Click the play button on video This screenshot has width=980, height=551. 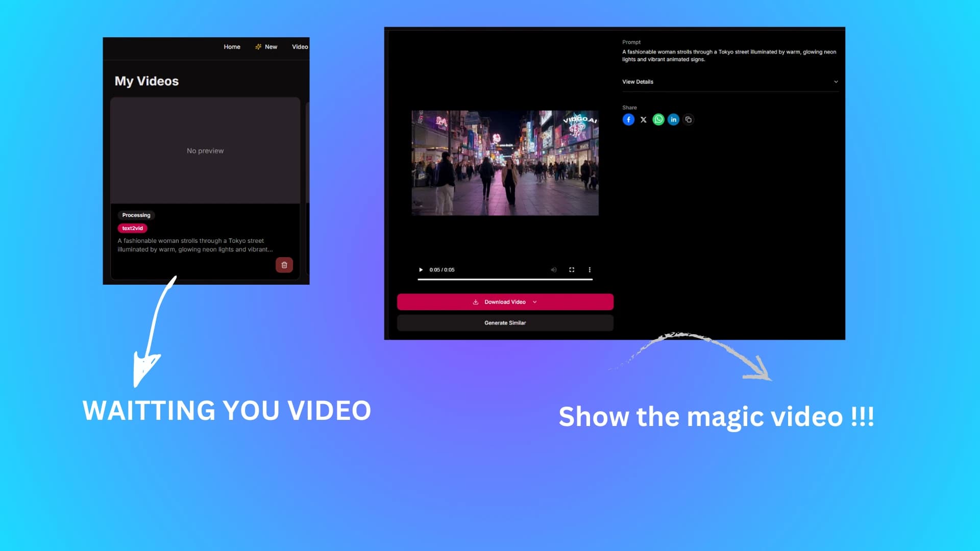click(x=420, y=269)
